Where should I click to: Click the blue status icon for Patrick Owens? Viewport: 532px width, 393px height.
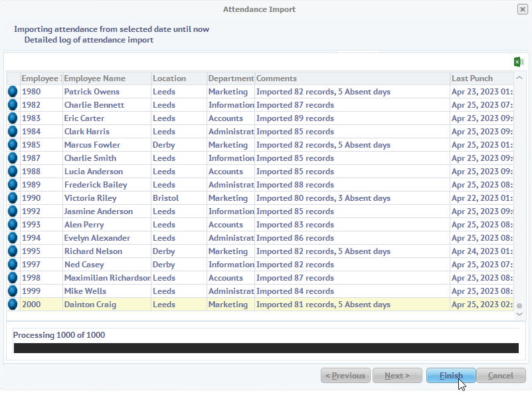pyautogui.click(x=13, y=92)
